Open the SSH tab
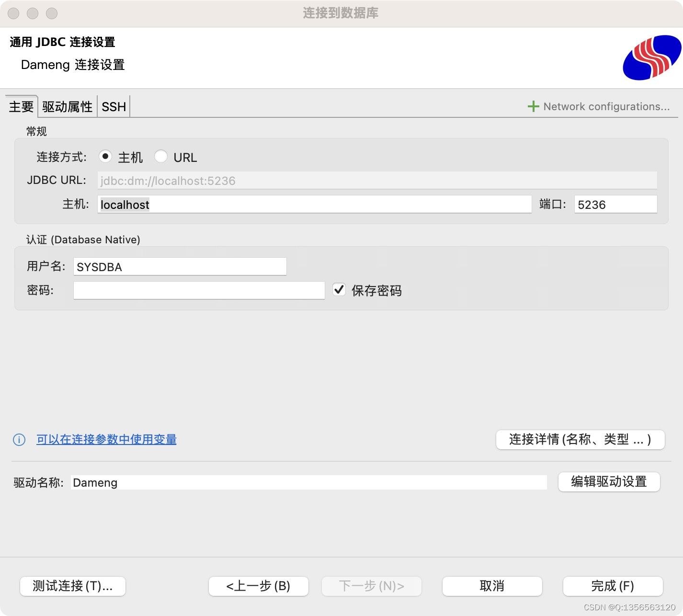The height and width of the screenshot is (616, 683). coord(113,106)
